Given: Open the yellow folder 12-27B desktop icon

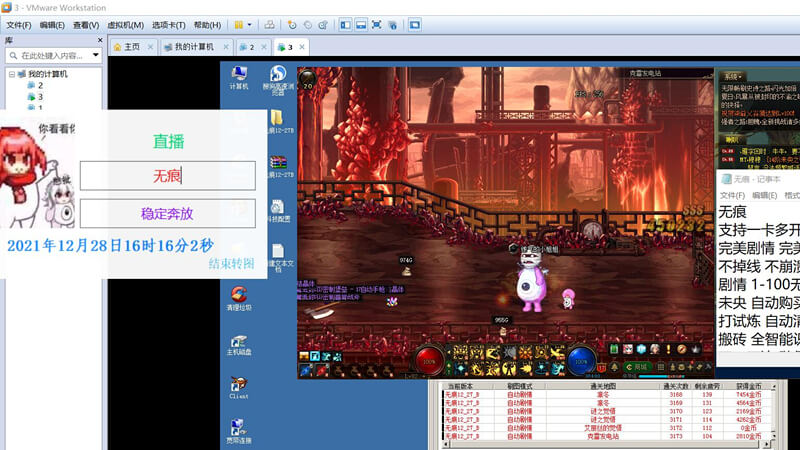Looking at the screenshot, I should (x=279, y=121).
